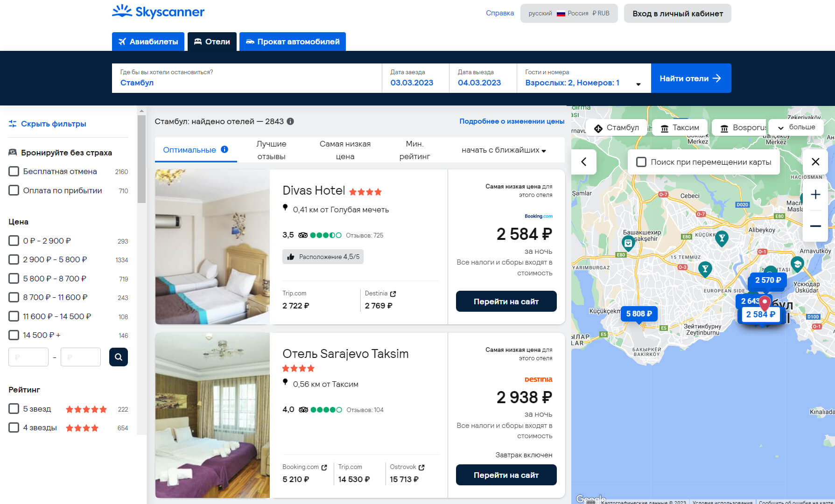Screen dimensions: 835x504
Task: Open the Справка help link
Action: [x=500, y=13]
